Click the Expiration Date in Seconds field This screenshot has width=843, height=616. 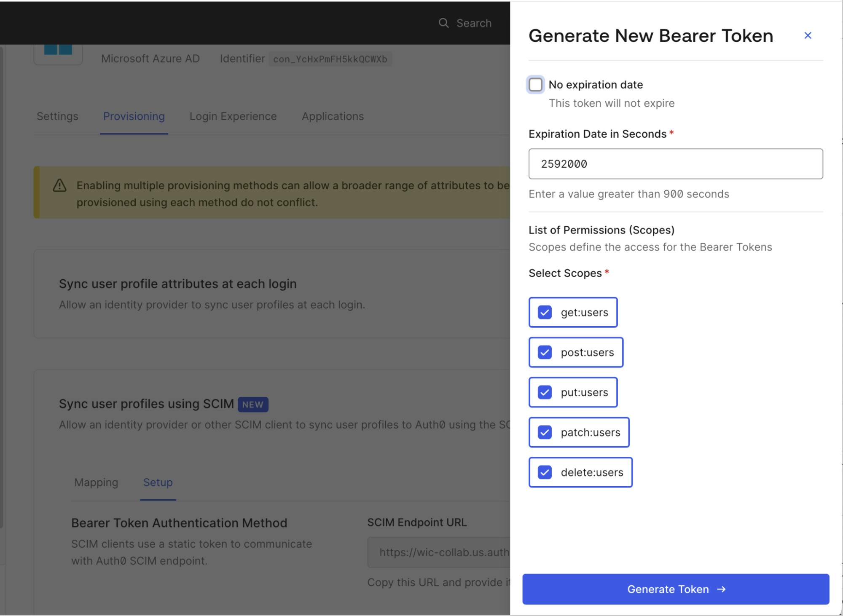[x=675, y=164]
